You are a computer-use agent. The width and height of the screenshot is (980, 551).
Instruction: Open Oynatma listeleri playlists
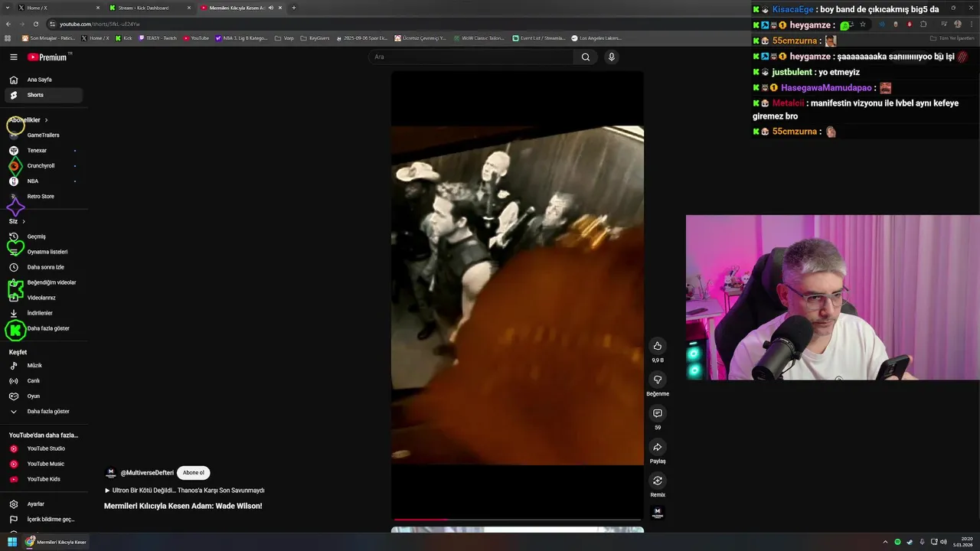[x=44, y=252]
